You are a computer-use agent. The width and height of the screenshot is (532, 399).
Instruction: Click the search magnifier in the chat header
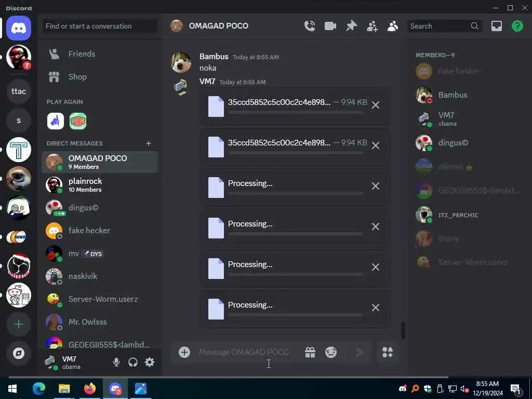coord(474,26)
